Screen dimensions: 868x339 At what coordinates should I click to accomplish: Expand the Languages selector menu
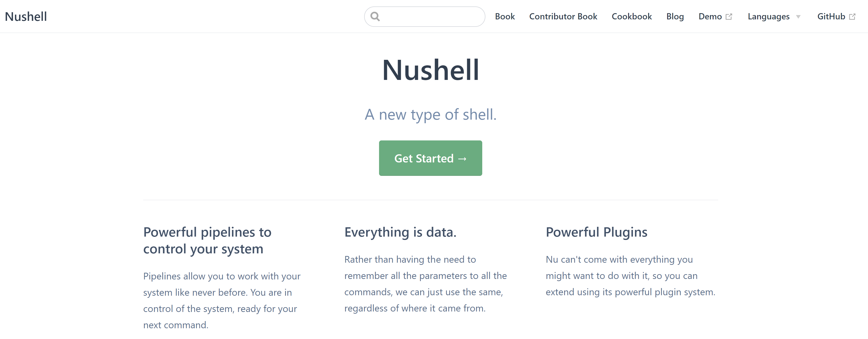(x=769, y=16)
